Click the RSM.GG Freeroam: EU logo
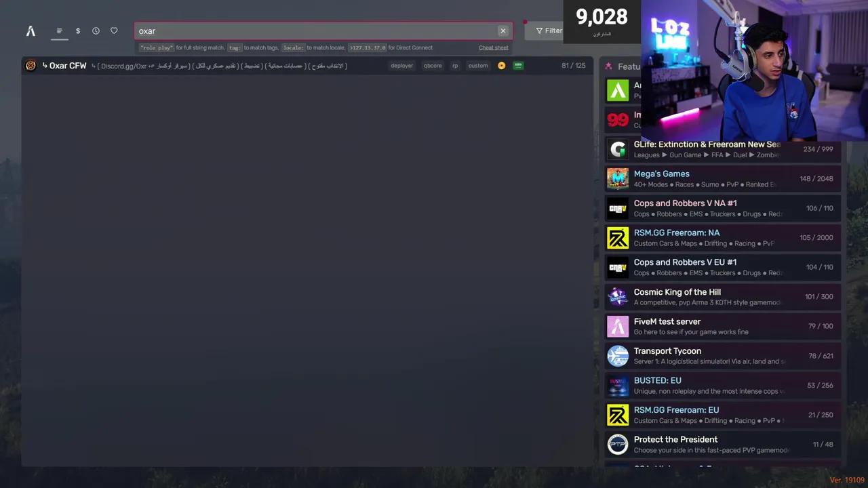This screenshot has height=488, width=868. [618, 415]
